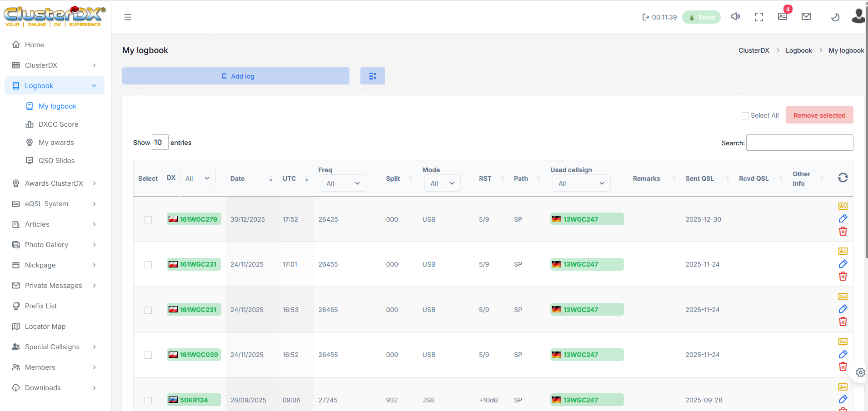Viewport: 868px width, 411px height.
Task: Click the hamburger menu icon
Action: pos(128,17)
